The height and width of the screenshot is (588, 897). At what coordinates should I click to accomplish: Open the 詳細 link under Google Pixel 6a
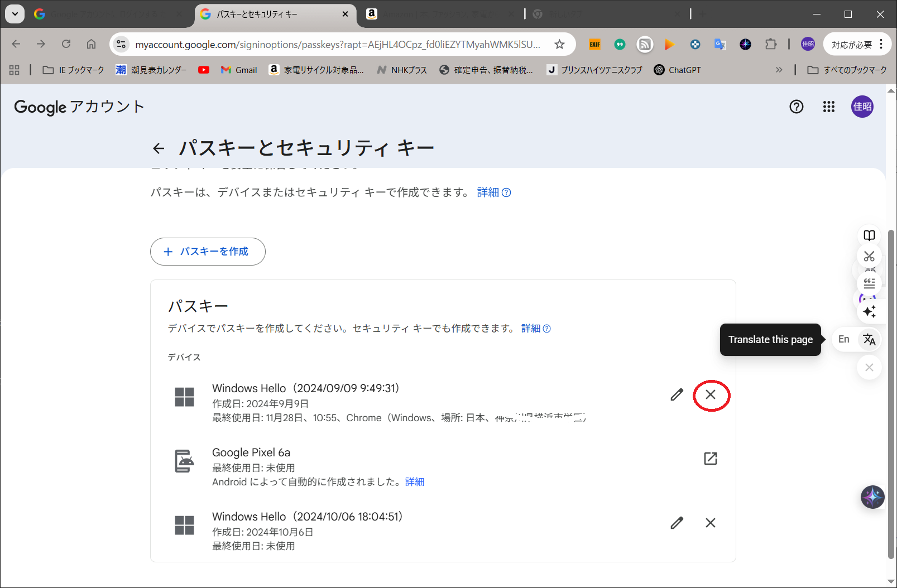click(x=415, y=482)
